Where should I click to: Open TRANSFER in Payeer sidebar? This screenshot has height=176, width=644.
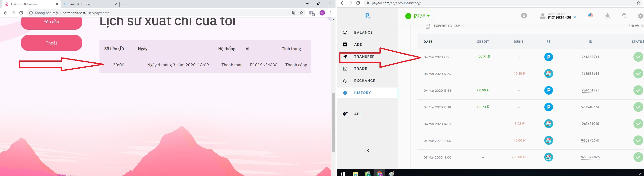(x=364, y=57)
